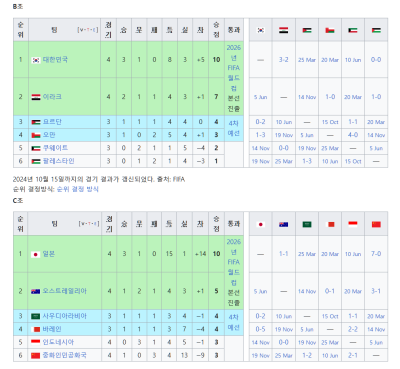Click Japan flag in Group C results header
The height and width of the screenshot is (369, 400).
(261, 224)
